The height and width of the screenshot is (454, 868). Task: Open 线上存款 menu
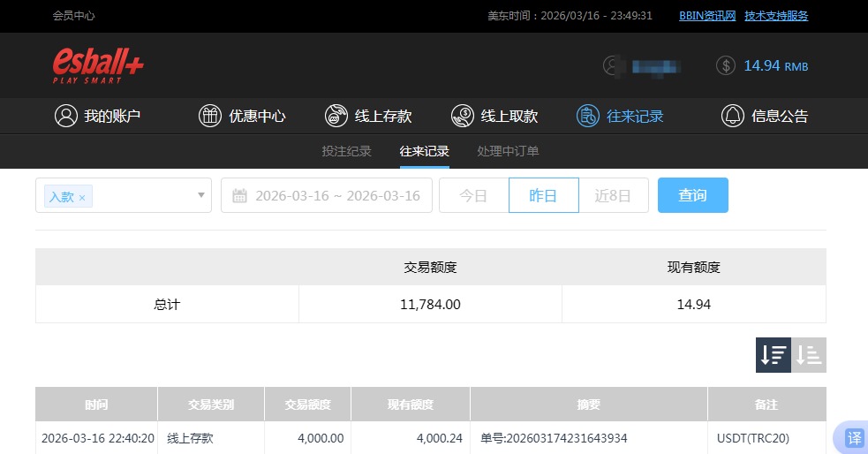click(368, 116)
